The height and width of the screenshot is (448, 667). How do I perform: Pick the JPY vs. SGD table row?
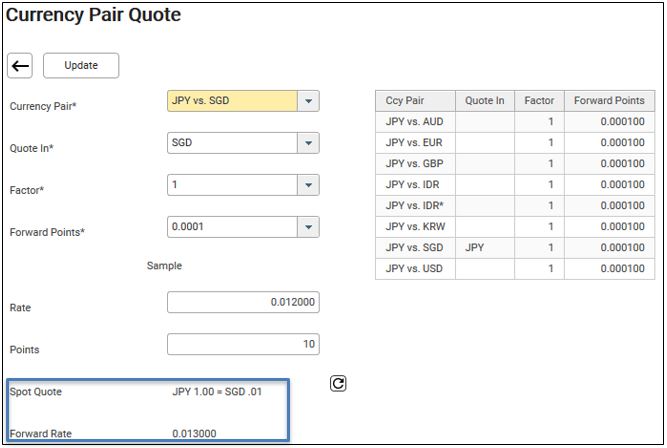tap(515, 248)
